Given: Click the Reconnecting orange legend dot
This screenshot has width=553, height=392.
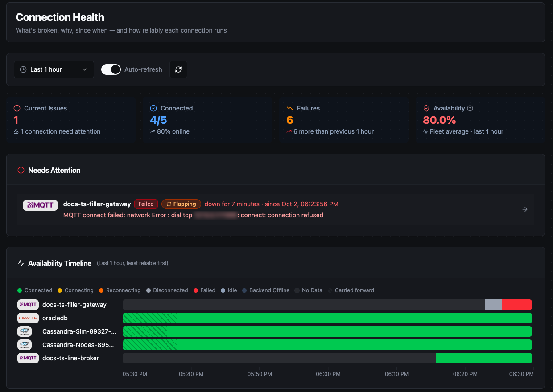Looking at the screenshot, I should (101, 290).
